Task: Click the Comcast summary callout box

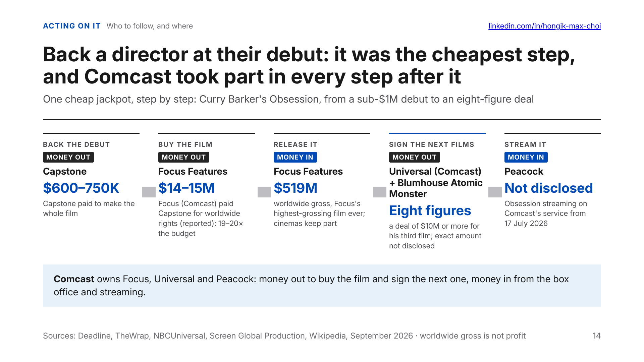Action: (322, 286)
